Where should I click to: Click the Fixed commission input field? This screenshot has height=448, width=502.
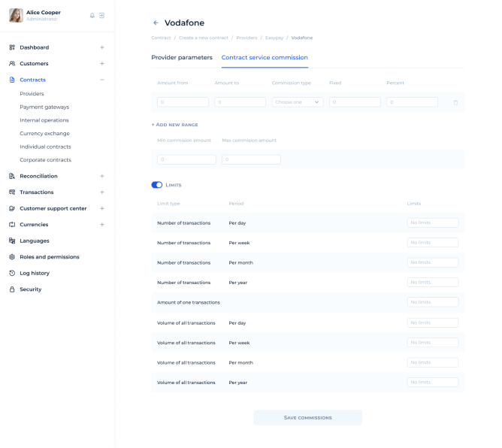click(355, 102)
